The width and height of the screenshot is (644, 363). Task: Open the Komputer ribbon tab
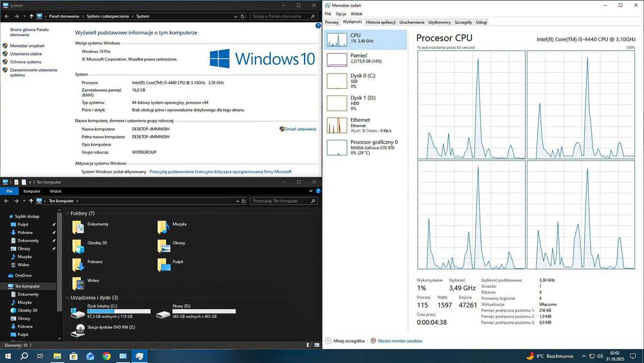pyautogui.click(x=32, y=191)
